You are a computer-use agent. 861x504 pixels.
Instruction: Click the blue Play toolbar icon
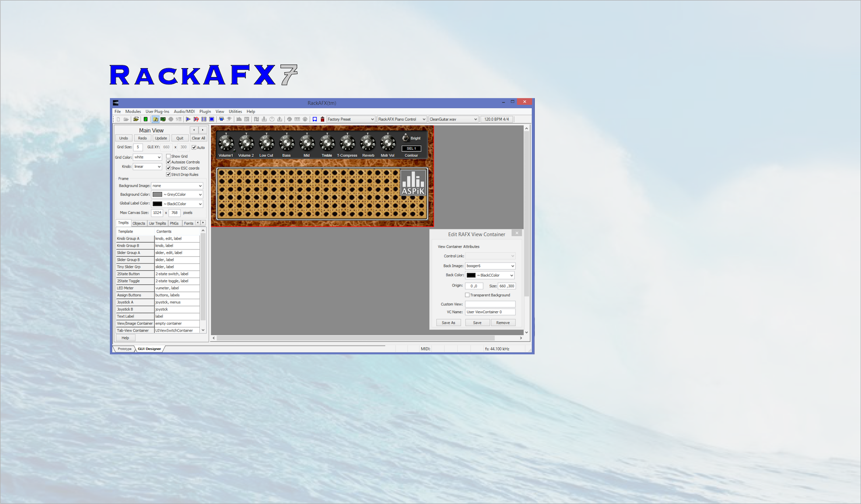click(x=188, y=119)
